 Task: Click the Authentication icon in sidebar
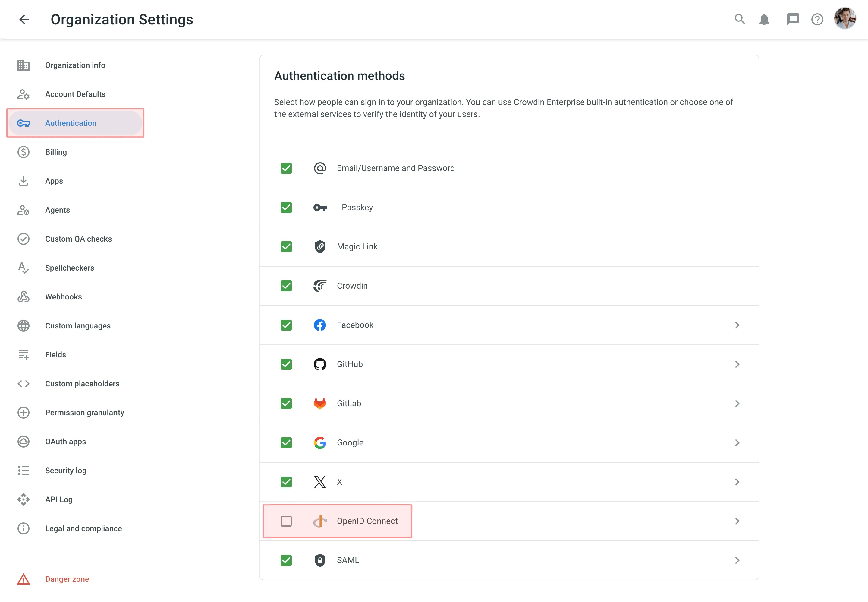pyautogui.click(x=24, y=123)
